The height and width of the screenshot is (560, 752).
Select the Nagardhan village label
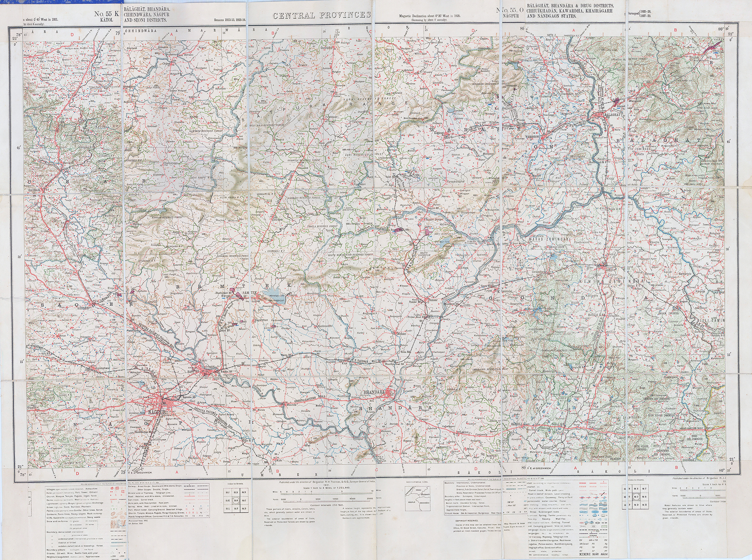point(262,320)
